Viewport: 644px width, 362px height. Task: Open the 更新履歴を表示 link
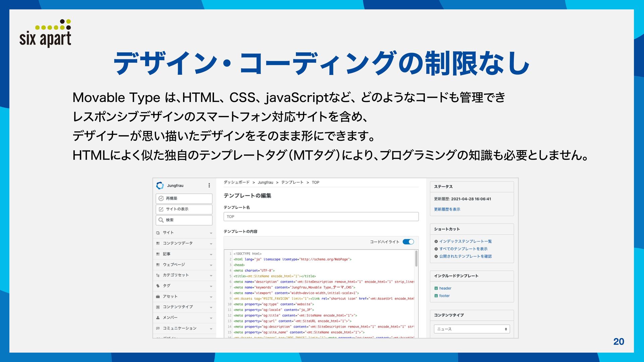(447, 209)
